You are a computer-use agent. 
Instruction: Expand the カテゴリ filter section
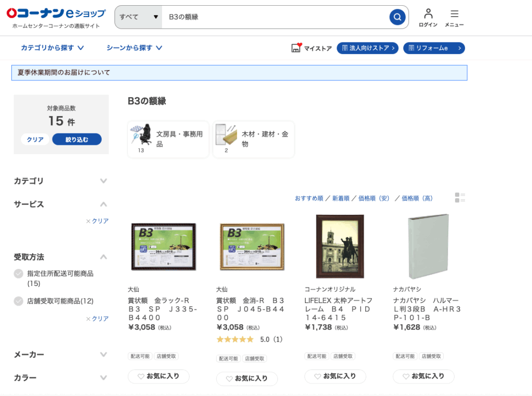103,181
